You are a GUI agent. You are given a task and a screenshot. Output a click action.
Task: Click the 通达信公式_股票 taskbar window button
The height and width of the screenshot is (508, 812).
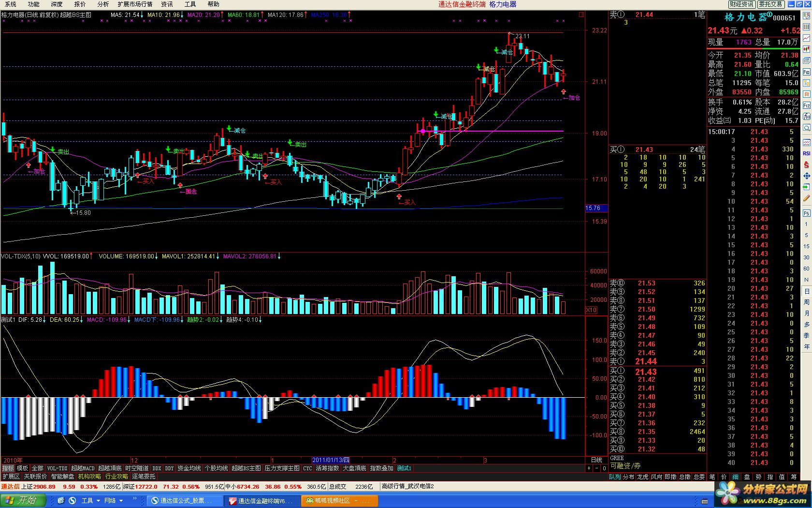pos(185,501)
